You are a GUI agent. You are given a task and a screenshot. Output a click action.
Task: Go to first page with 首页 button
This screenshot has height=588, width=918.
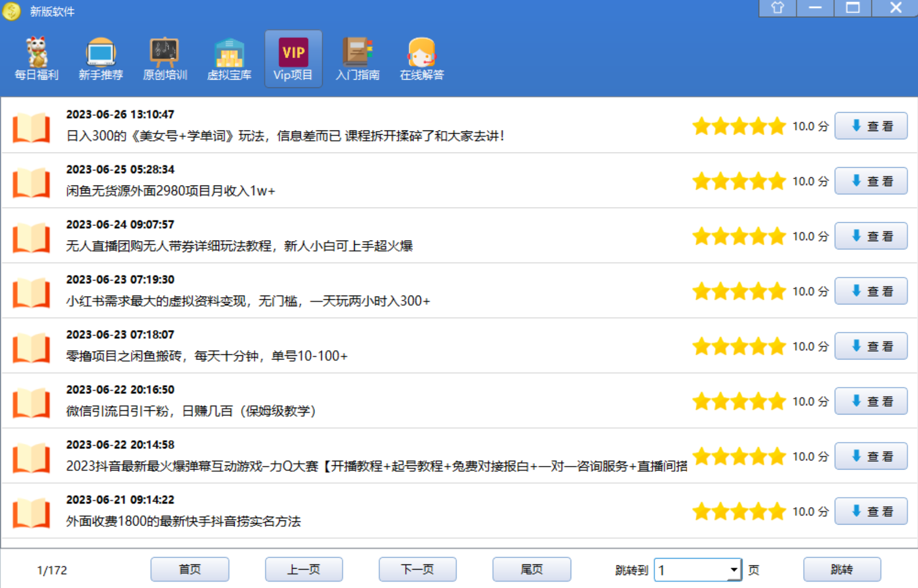[190, 570]
